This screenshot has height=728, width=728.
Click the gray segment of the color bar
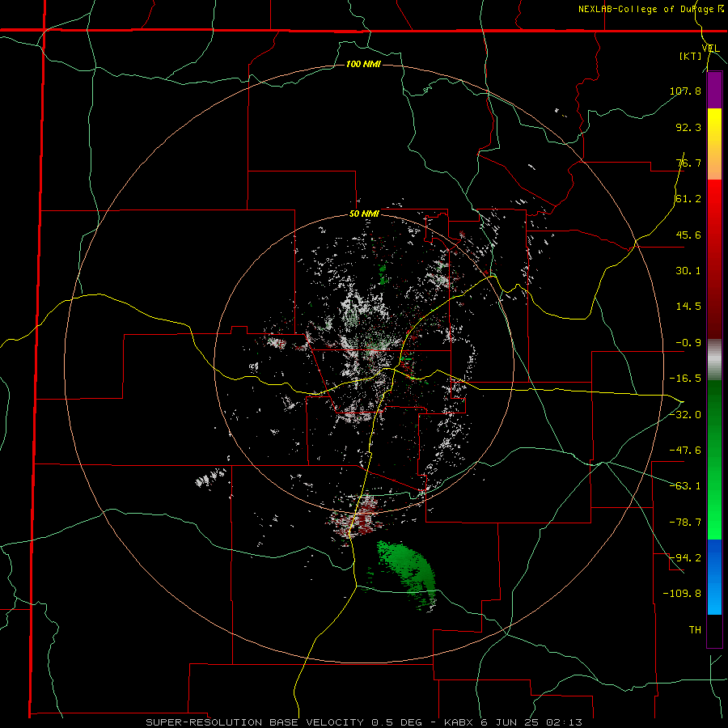click(x=714, y=360)
